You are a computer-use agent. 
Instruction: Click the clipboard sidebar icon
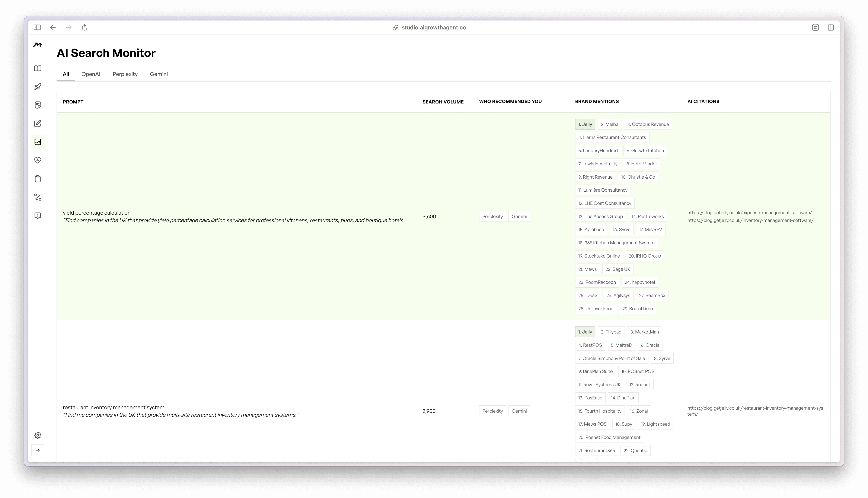pos(38,179)
